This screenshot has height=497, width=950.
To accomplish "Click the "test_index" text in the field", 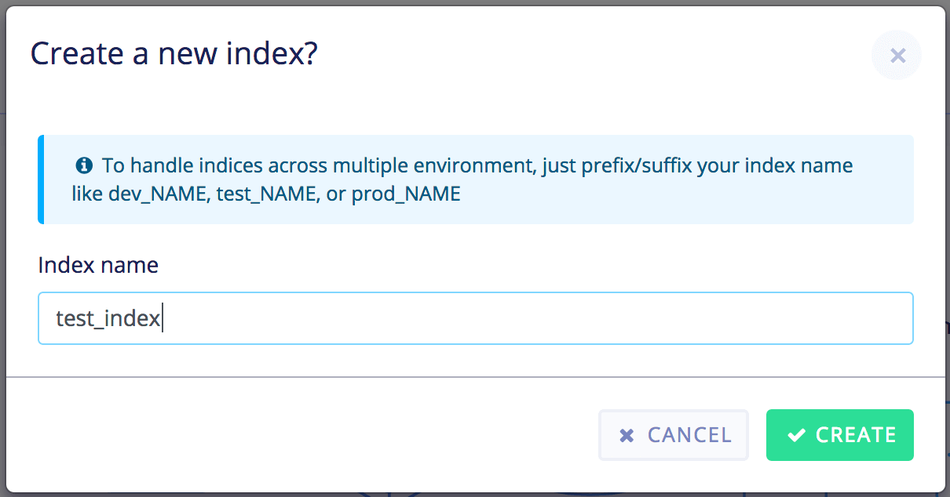I will (x=108, y=318).
